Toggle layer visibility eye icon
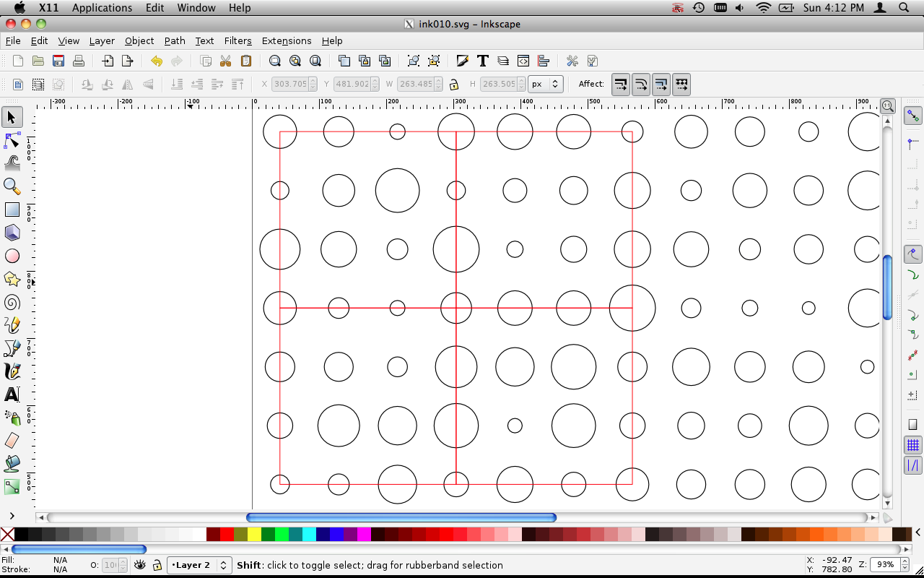This screenshot has width=924, height=578. (x=140, y=565)
